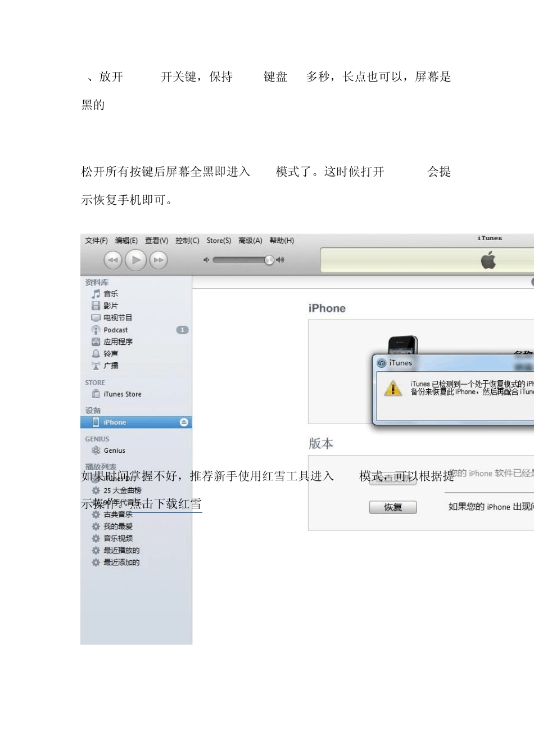The image size is (534, 756).
Task: Select the 影片 film icon
Action: tap(96, 305)
